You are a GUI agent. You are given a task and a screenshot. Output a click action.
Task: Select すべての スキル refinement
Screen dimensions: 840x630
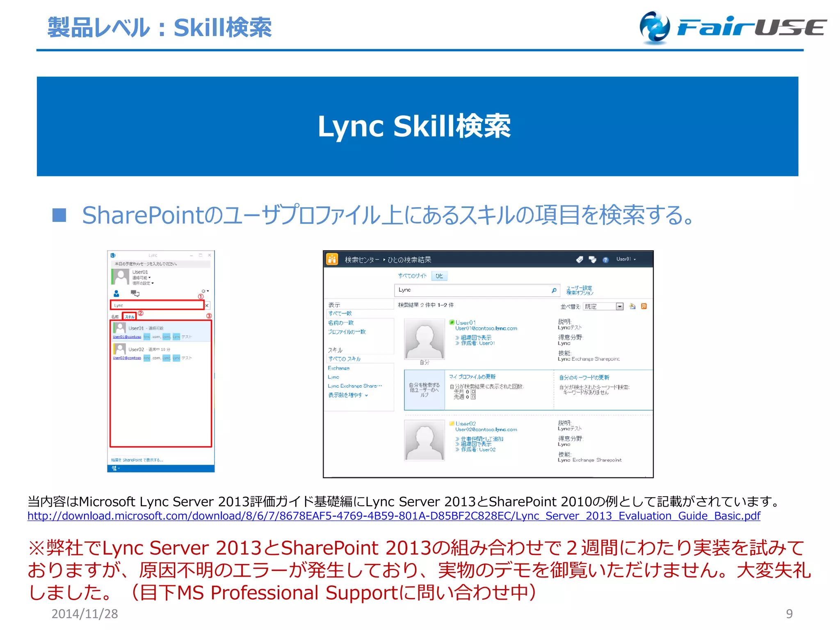point(345,359)
